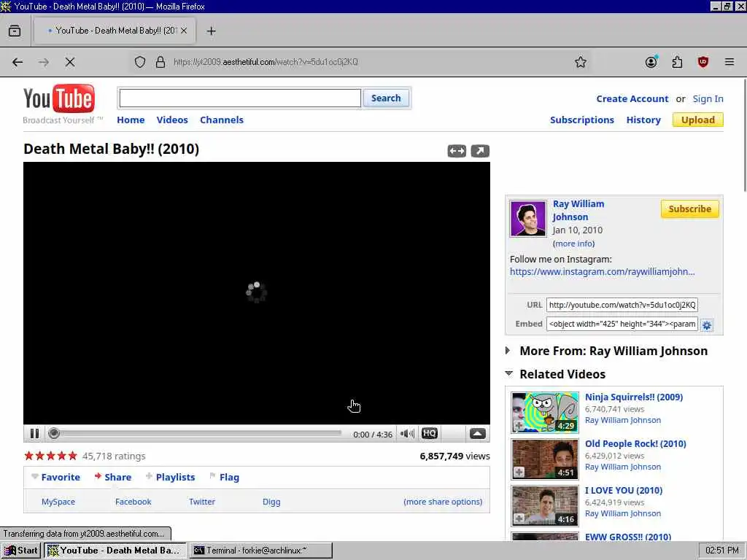
Task: Add I LOVE YOU video to queue
Action: [x=519, y=518]
